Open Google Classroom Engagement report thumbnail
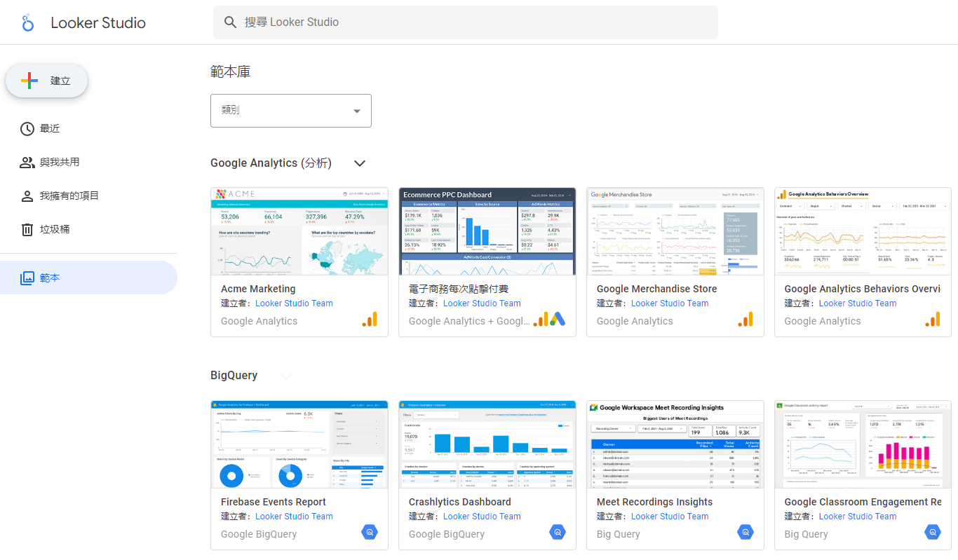 point(863,444)
